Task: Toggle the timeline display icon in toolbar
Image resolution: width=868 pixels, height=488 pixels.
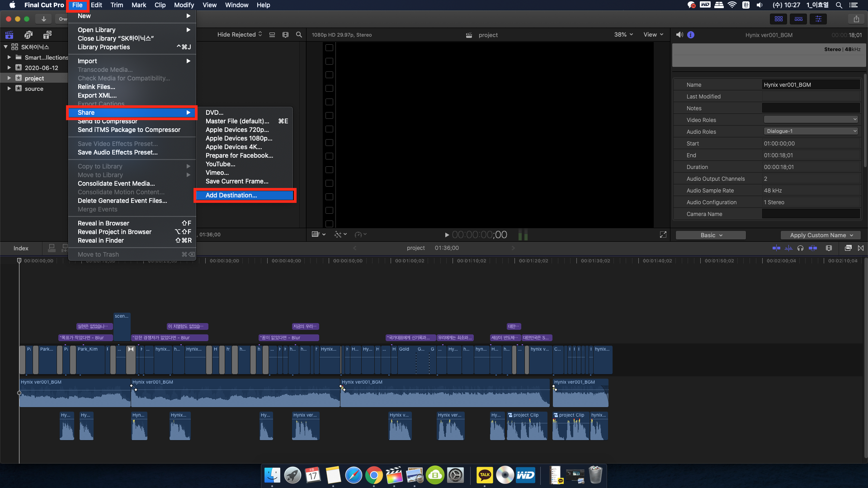Action: pyautogui.click(x=798, y=19)
